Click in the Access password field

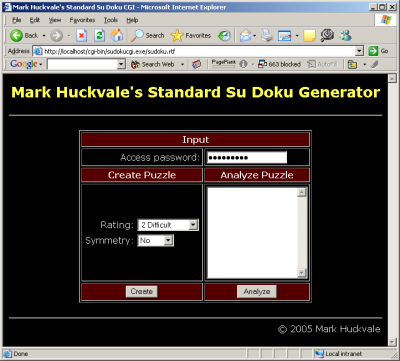[246, 157]
